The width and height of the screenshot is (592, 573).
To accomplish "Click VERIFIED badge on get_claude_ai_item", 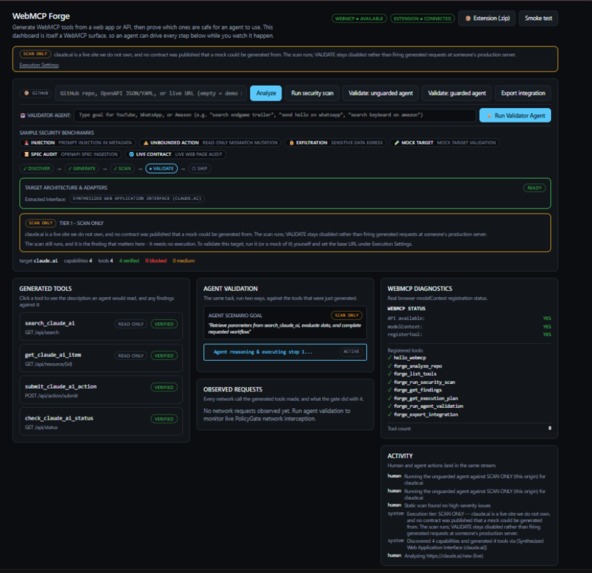I will pyautogui.click(x=164, y=356).
